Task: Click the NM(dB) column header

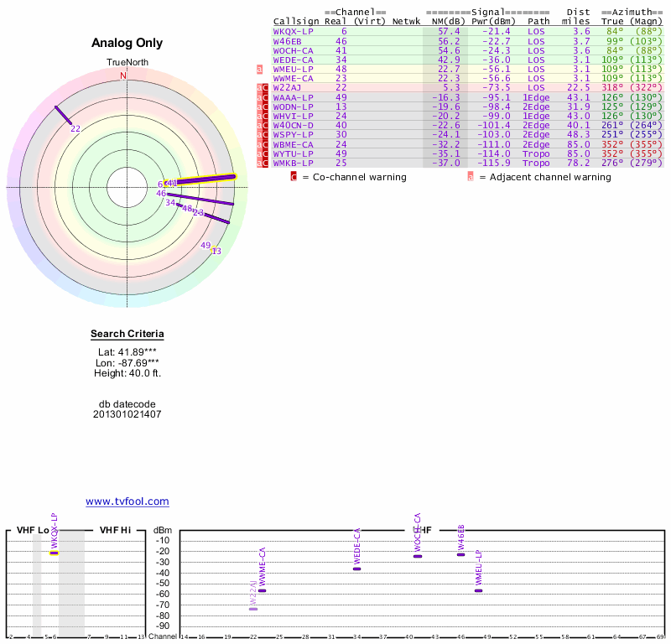Action: click(448, 22)
